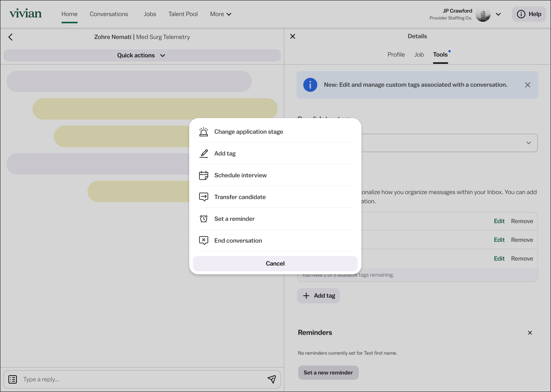Switch to the Profile tab

pos(396,55)
